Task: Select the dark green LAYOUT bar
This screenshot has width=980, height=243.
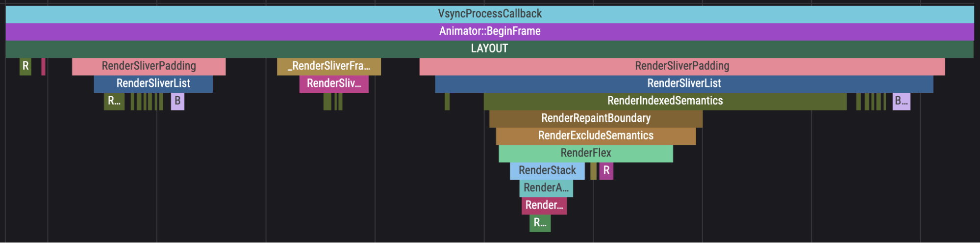Action: (x=489, y=49)
